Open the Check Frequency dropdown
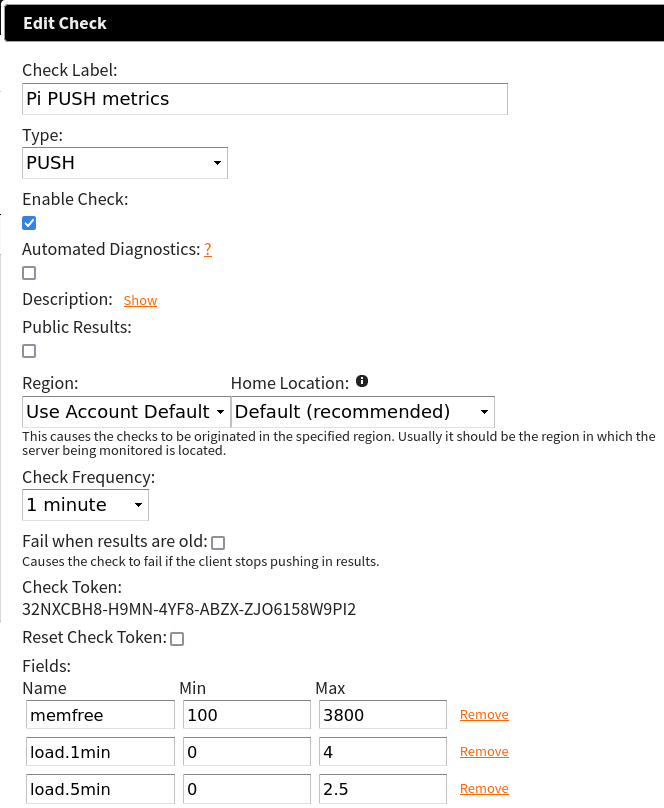 85,505
